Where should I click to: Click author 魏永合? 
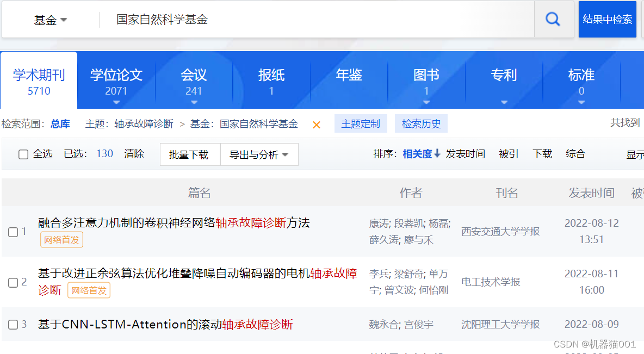pyautogui.click(x=383, y=325)
